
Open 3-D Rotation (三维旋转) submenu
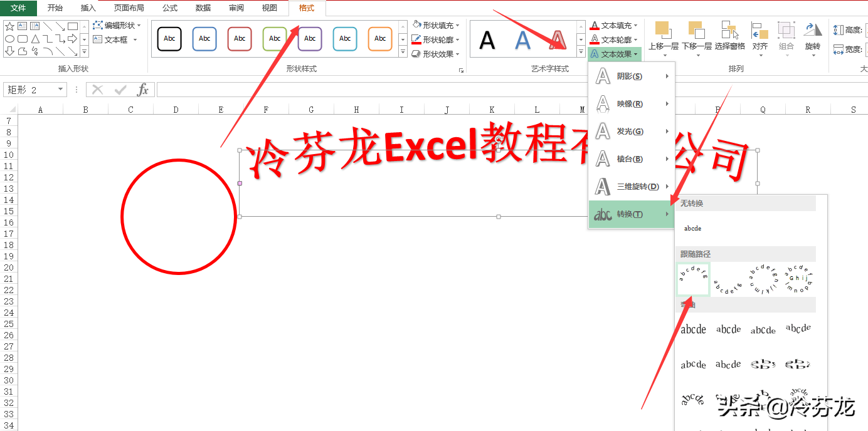tap(632, 187)
